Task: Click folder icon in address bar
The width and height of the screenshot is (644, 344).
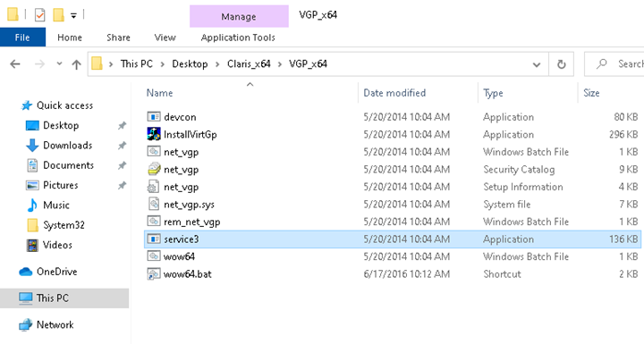Action: click(x=97, y=63)
